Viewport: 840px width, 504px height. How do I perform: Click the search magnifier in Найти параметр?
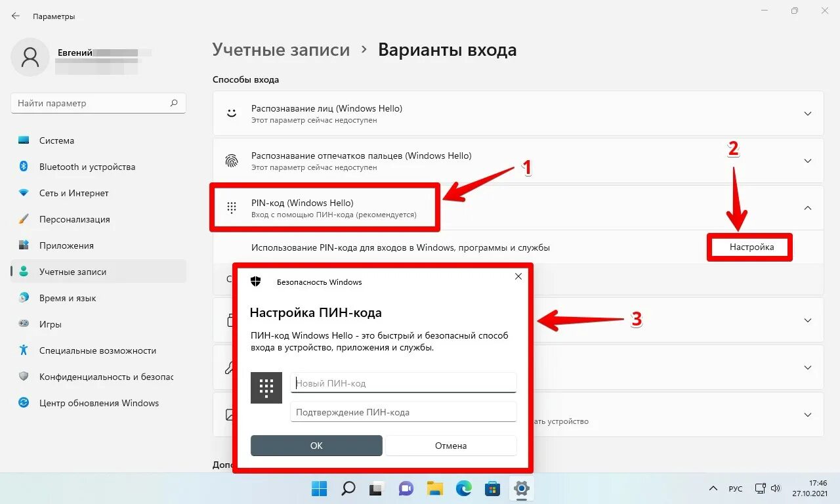[x=174, y=103]
